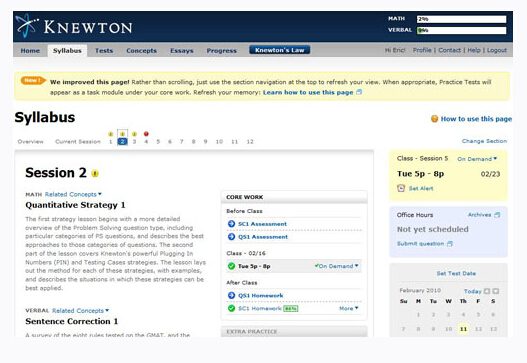Open the Office Hours Archives link
Image resolution: width=527 pixels, height=363 pixels.
480,215
